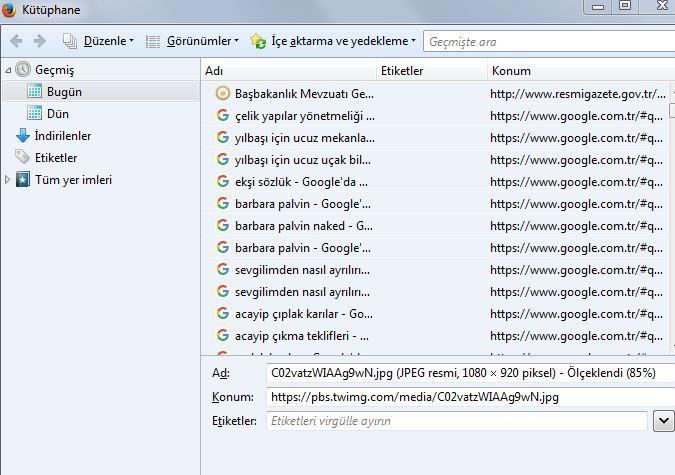Click the Düzenle organize icon
Viewport: 675px width, 475px height.
click(70, 41)
